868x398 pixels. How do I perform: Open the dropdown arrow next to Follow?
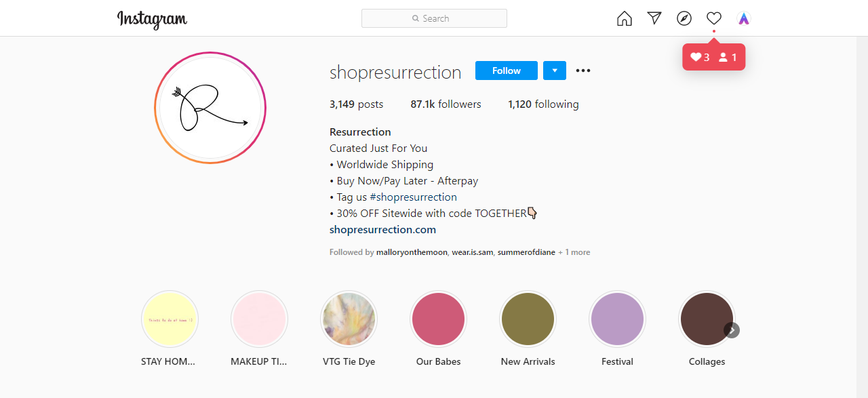554,71
